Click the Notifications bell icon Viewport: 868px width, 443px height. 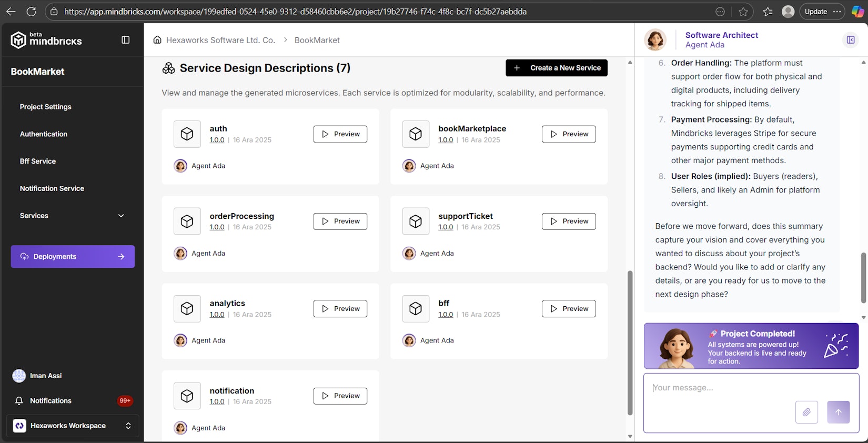pyautogui.click(x=19, y=401)
